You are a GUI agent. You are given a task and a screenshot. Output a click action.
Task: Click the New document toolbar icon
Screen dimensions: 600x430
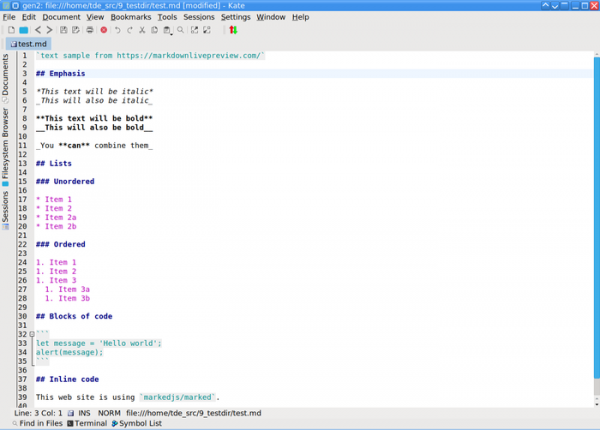point(10,30)
